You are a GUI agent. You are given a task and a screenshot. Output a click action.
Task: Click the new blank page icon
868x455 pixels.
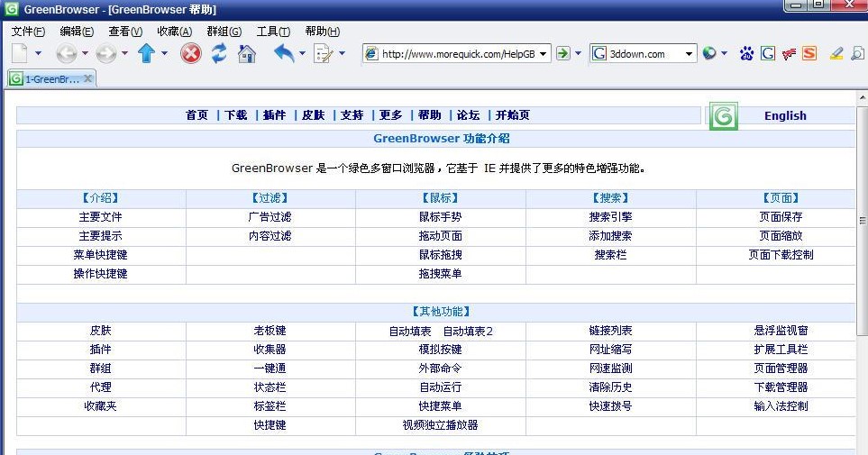click(19, 53)
